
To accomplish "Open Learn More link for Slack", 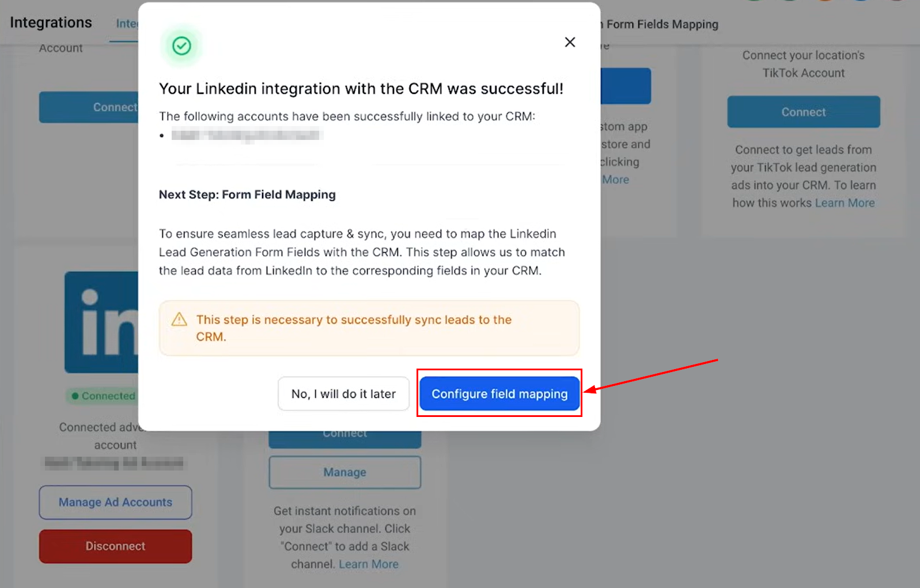I will (x=369, y=564).
